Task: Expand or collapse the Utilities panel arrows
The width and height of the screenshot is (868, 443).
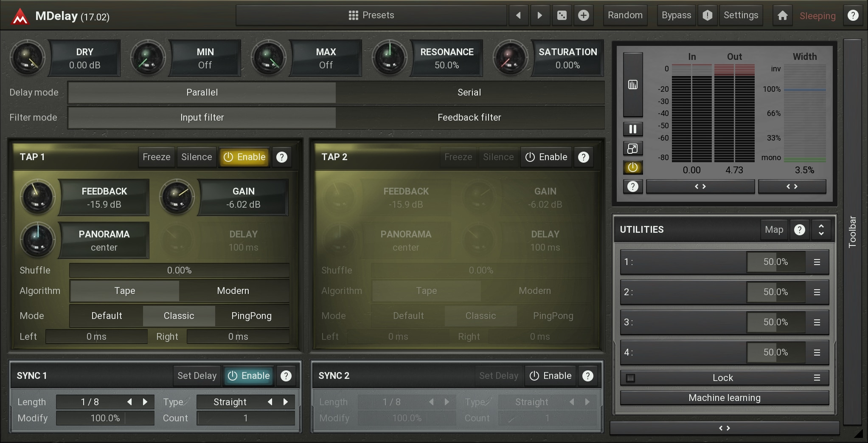Action: point(821,230)
